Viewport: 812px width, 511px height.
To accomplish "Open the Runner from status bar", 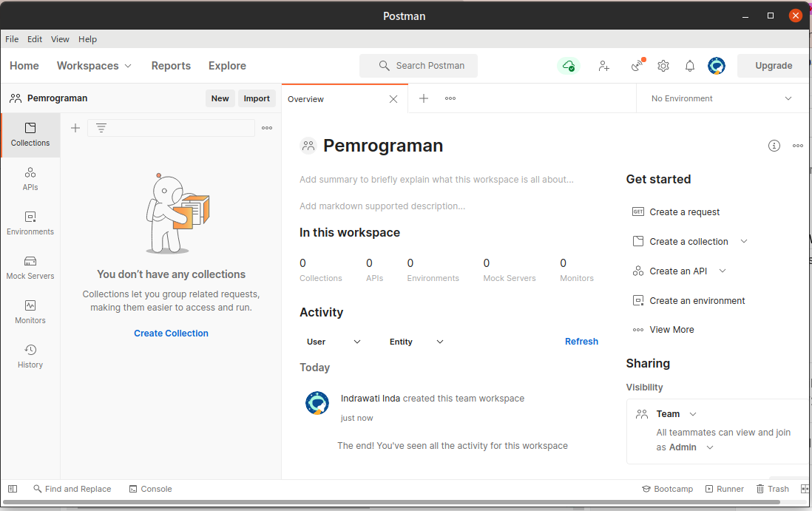I will point(725,489).
